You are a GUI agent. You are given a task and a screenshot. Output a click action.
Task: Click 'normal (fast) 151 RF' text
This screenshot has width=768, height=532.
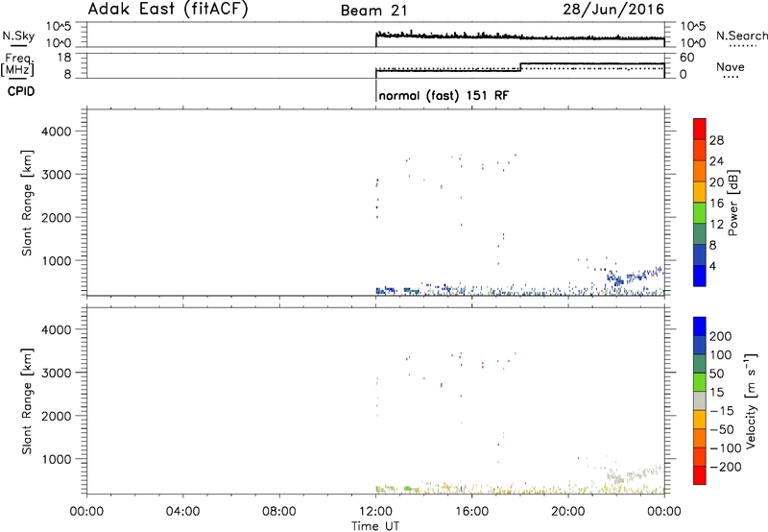click(x=444, y=95)
